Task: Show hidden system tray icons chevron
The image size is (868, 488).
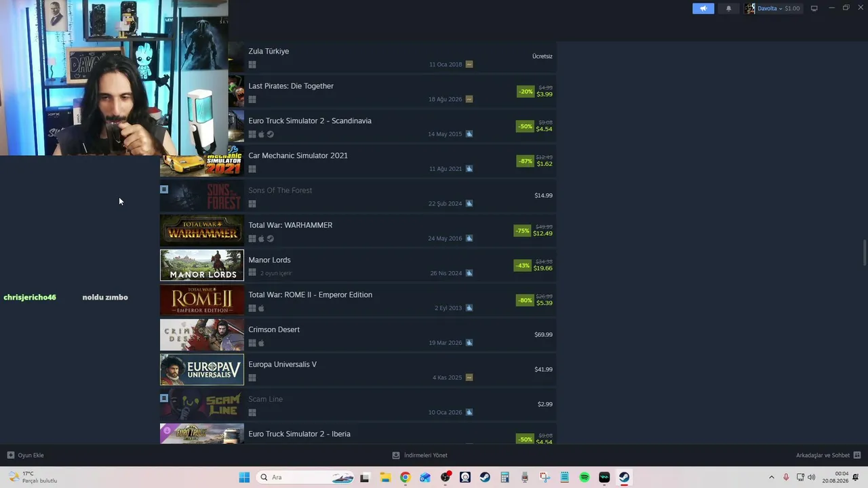Action: pos(771,477)
